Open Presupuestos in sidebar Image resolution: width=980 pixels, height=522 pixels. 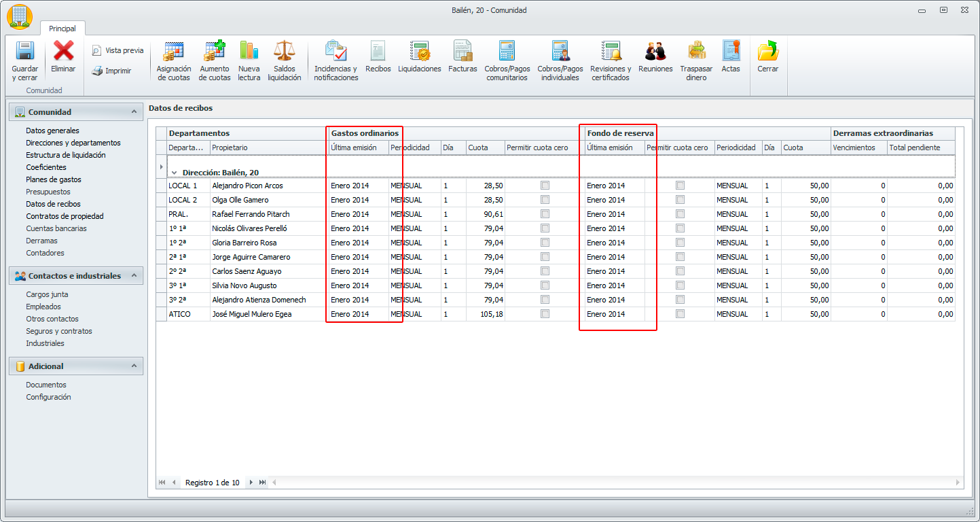coord(48,192)
